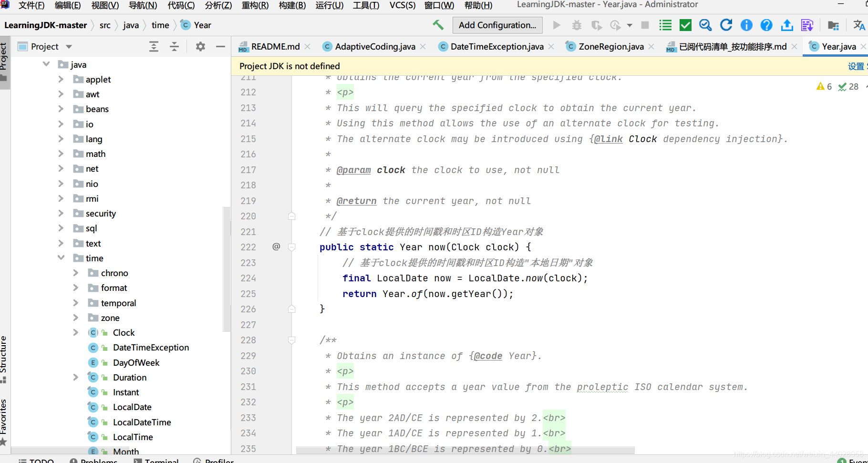Toggle the fold marker at line 226

(x=292, y=309)
